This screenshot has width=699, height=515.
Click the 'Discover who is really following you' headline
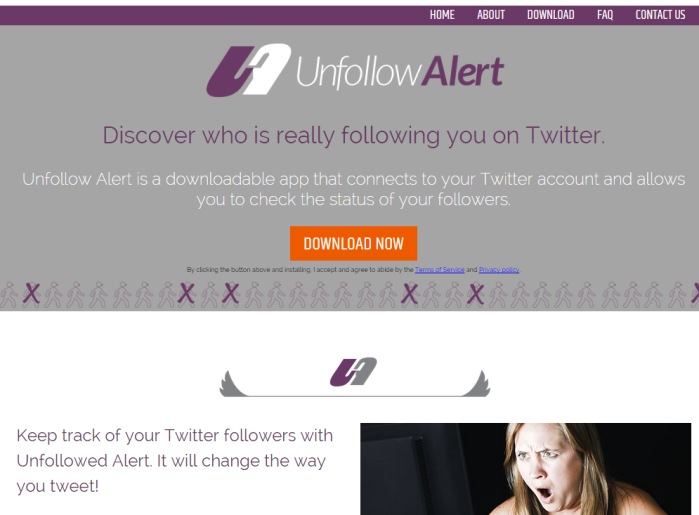point(354,136)
